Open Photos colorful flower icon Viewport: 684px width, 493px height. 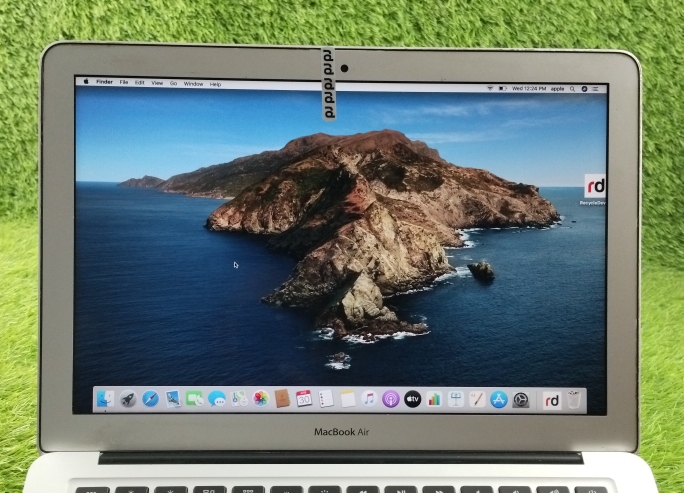[260, 399]
